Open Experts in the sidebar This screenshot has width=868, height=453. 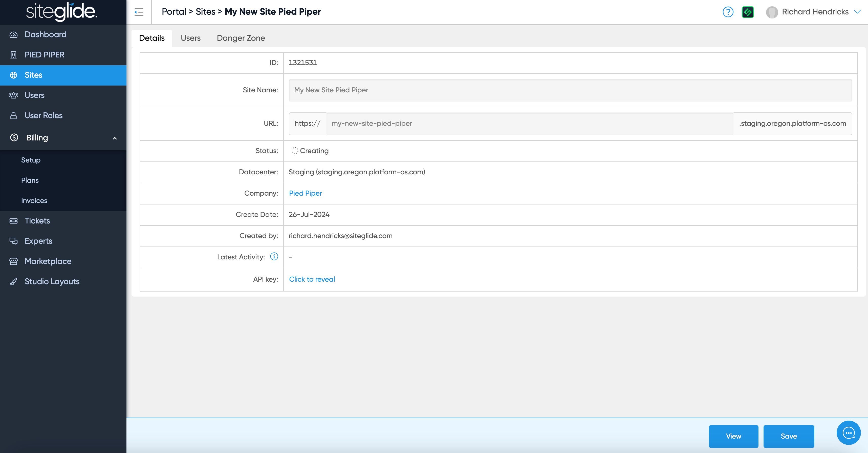coord(63,241)
